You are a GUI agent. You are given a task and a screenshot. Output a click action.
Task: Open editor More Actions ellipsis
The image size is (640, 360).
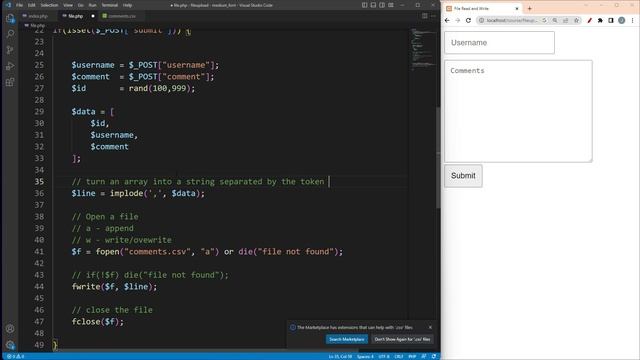point(433,16)
